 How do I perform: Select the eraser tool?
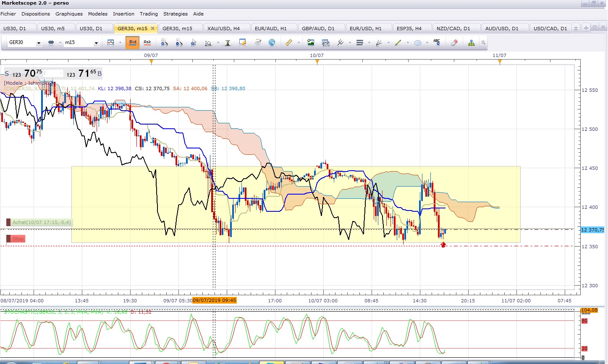(454, 42)
